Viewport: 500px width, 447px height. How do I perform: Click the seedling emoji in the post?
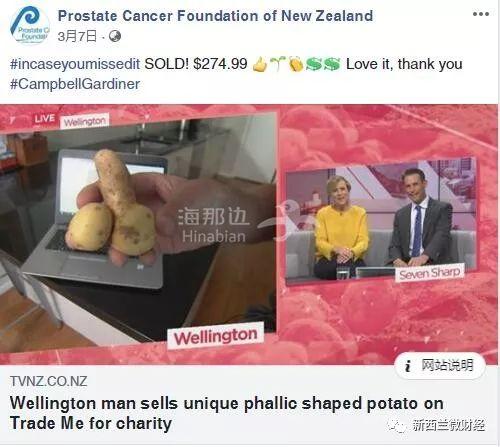tap(277, 64)
